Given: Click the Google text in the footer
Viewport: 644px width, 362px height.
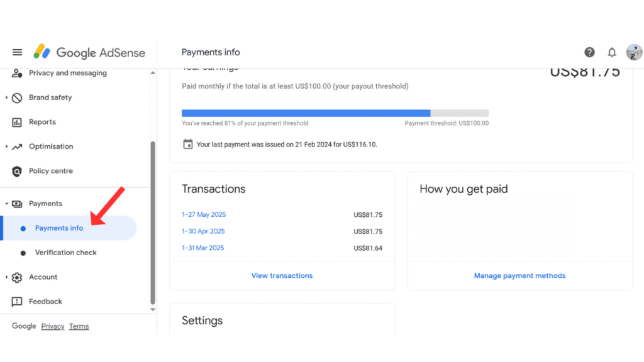Looking at the screenshot, I should [x=24, y=326].
